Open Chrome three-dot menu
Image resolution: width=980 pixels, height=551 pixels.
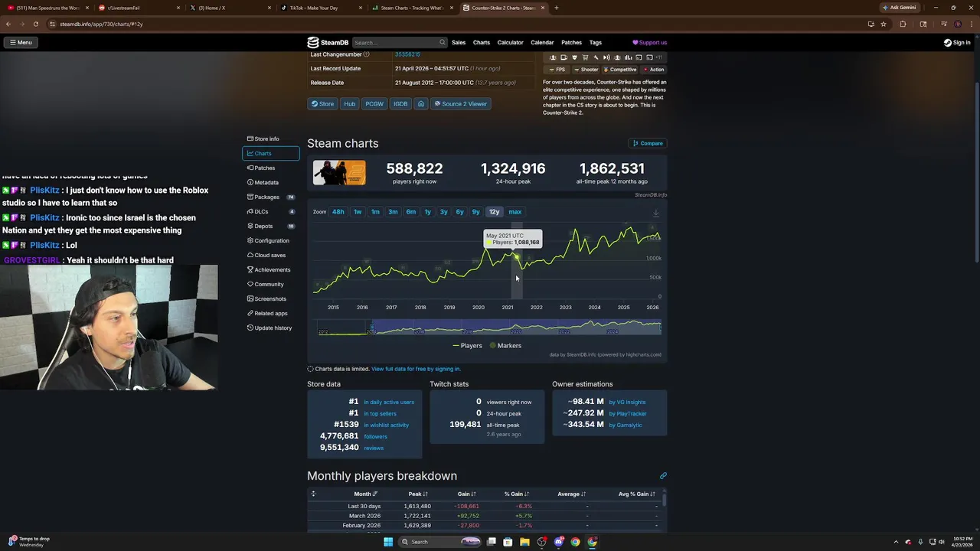pyautogui.click(x=971, y=24)
